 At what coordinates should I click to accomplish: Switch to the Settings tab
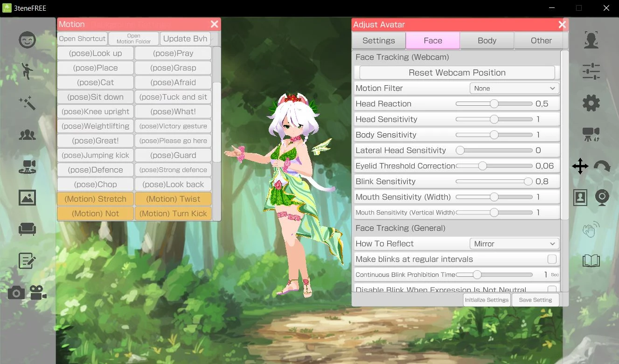tap(379, 41)
